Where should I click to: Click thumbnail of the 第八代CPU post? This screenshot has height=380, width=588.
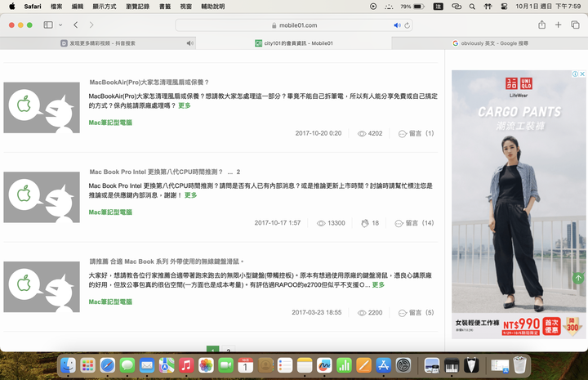click(x=42, y=197)
